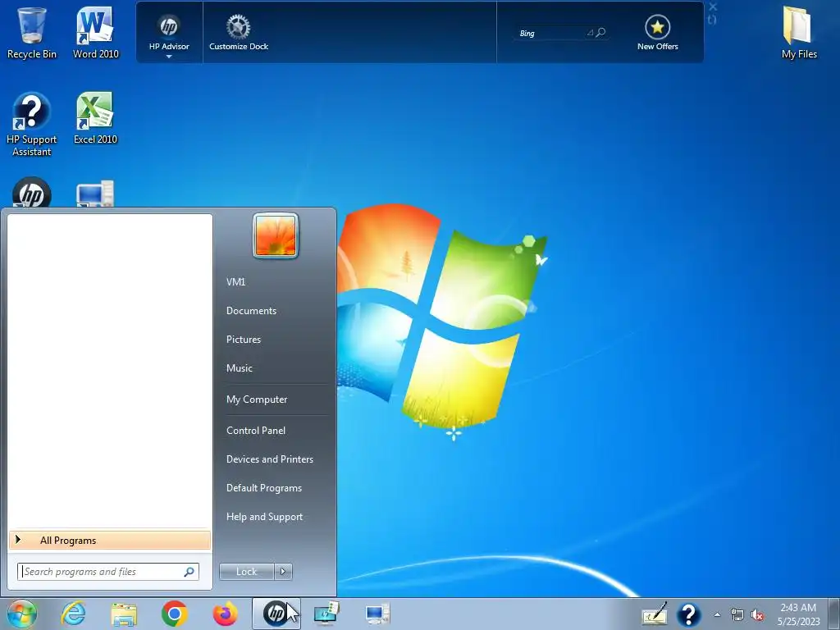Screen dimensions: 840x630
Task: Open Pictures from the Start menu
Action: [243, 340]
